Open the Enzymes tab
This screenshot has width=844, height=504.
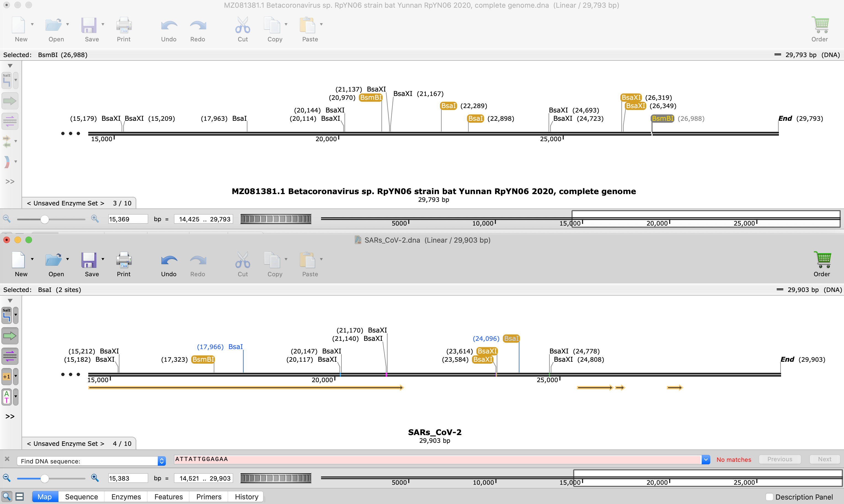126,497
